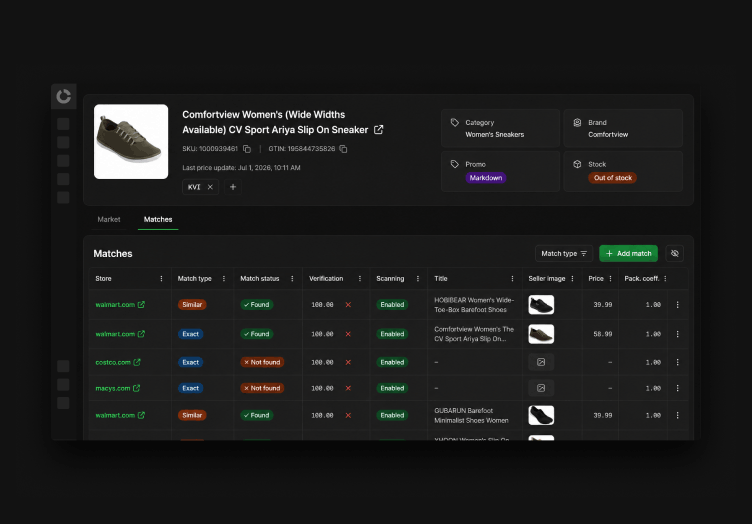Viewport: 752px width, 524px height.
Task: Open walmart.com link in HOBIBEAR row
Action: pos(120,305)
